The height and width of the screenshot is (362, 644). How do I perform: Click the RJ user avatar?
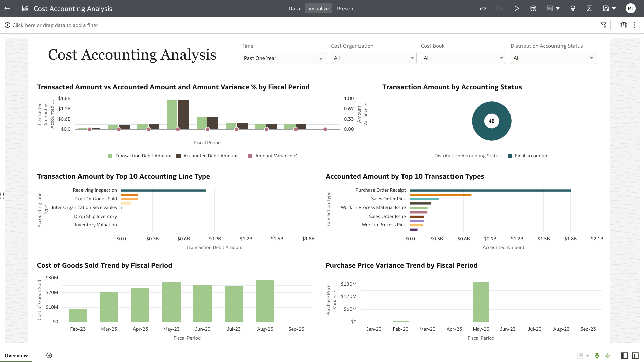pos(631,8)
